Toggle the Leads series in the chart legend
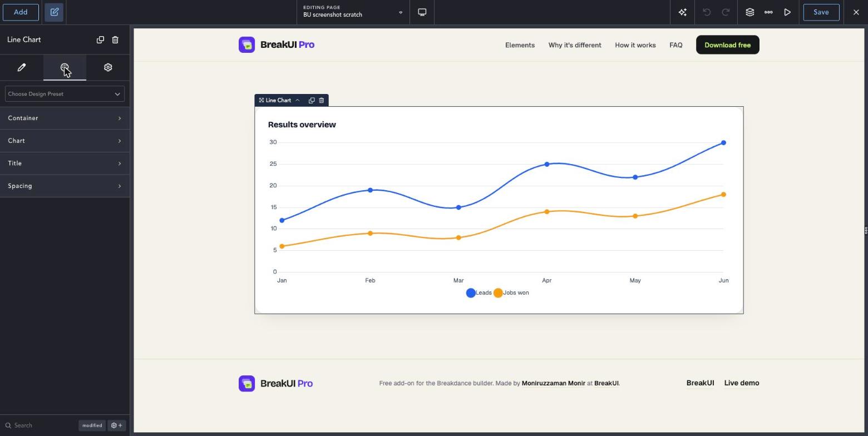 479,293
